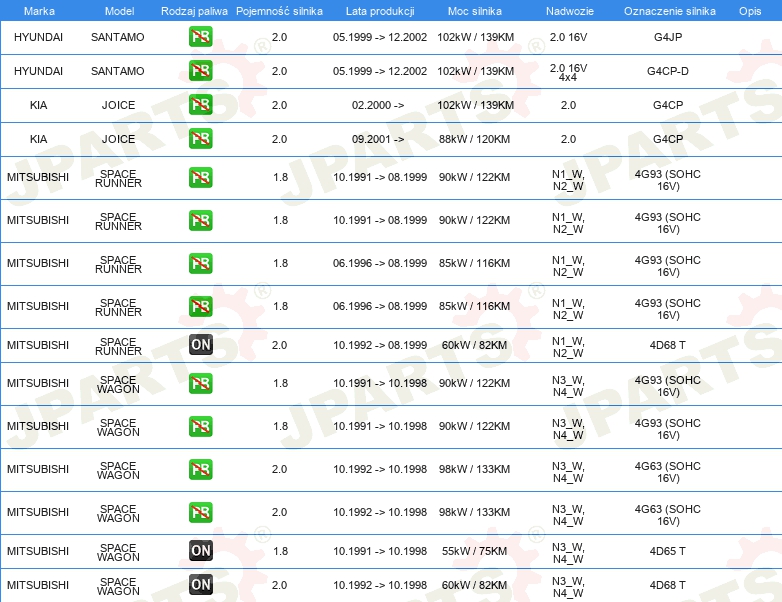Click 4D68 T in the SPACE RUNNER row

click(667, 345)
